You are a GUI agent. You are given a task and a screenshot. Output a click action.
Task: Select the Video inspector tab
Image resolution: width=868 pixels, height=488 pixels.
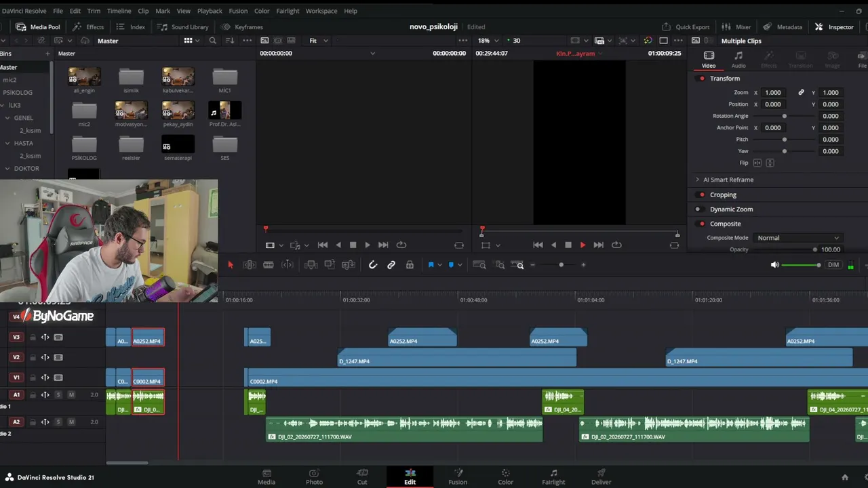709,60
